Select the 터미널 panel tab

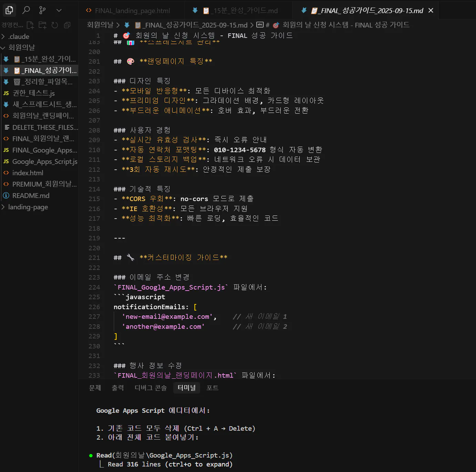point(187,388)
